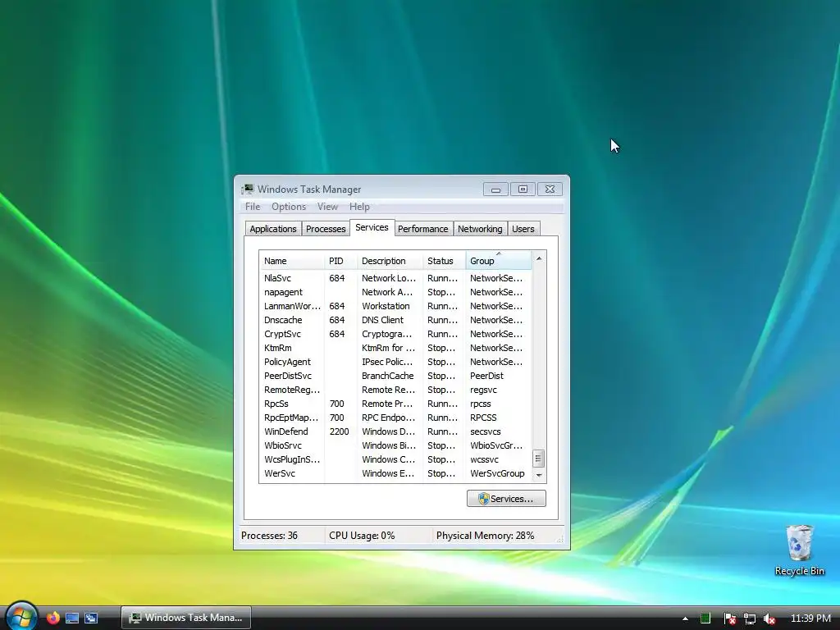Close the Windows Task Manager window
Viewport: 840px width, 630px height.
(550, 189)
